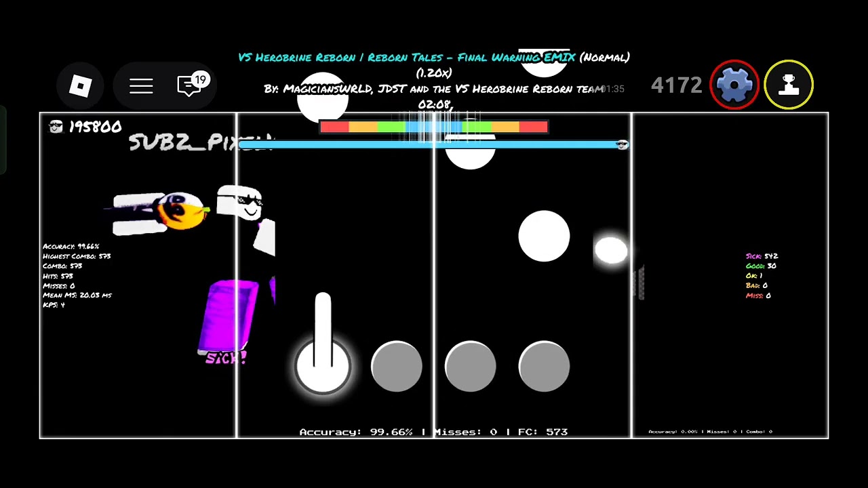Open the hamburger menu in top bar
868x488 pixels.
141,86
